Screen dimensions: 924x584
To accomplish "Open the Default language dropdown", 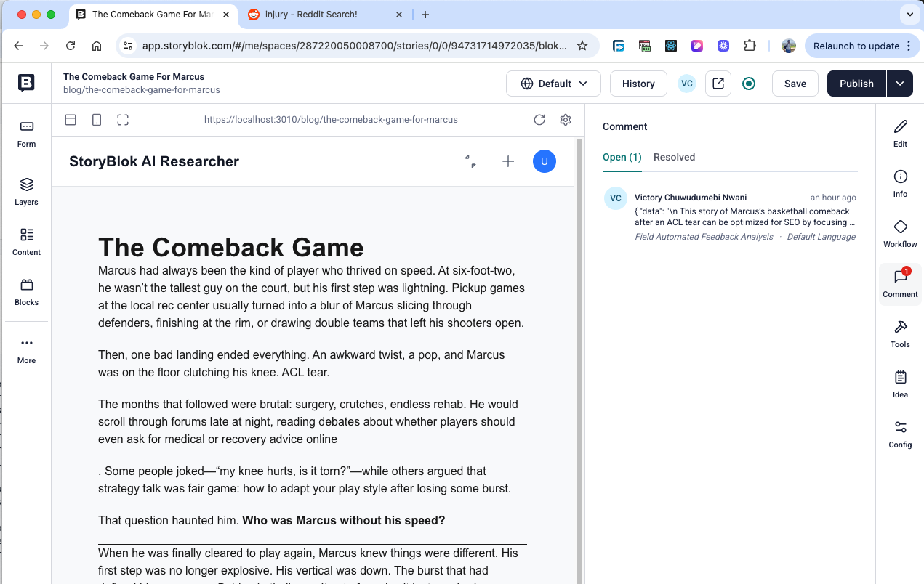I will [553, 84].
